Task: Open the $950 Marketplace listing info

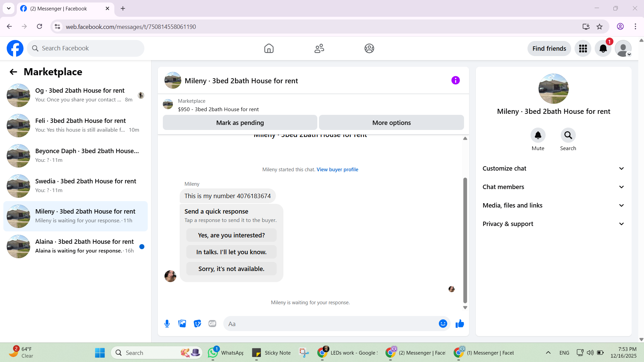Action: [218, 105]
